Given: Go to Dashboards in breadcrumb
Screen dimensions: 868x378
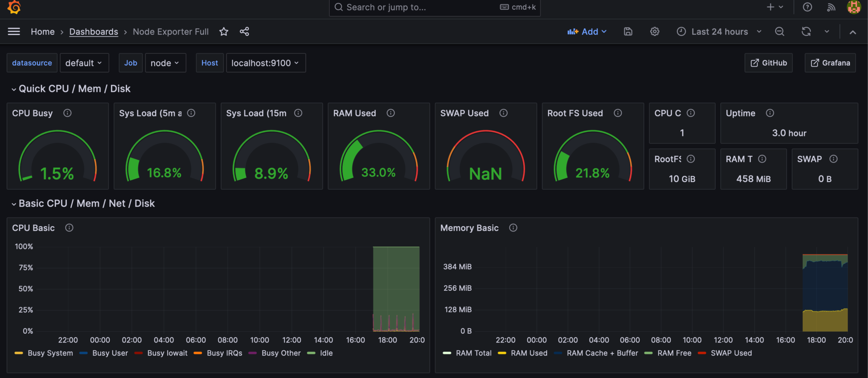Looking at the screenshot, I should (x=94, y=32).
